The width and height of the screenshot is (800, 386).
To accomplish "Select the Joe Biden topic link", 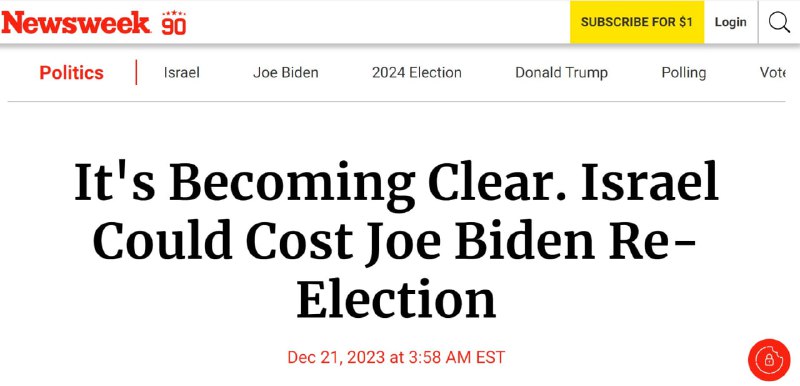I will (286, 72).
